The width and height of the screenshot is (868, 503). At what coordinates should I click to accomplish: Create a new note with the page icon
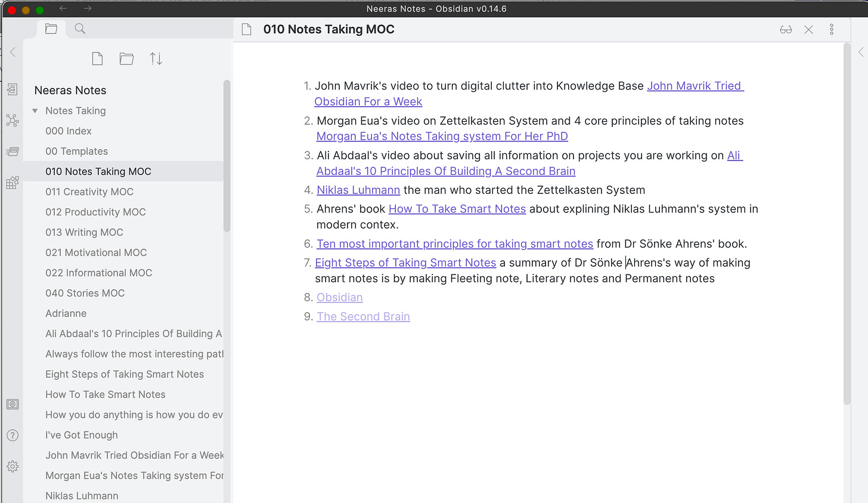click(x=97, y=58)
